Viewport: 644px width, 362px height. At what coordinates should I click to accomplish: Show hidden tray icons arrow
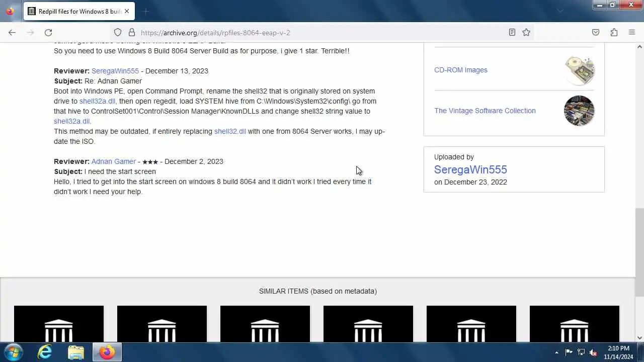556,352
